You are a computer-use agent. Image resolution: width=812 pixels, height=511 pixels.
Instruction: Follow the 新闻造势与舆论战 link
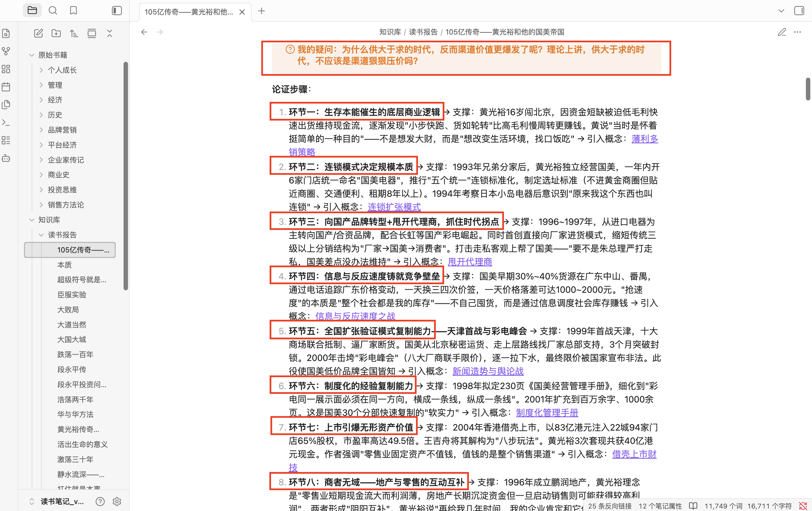point(488,371)
